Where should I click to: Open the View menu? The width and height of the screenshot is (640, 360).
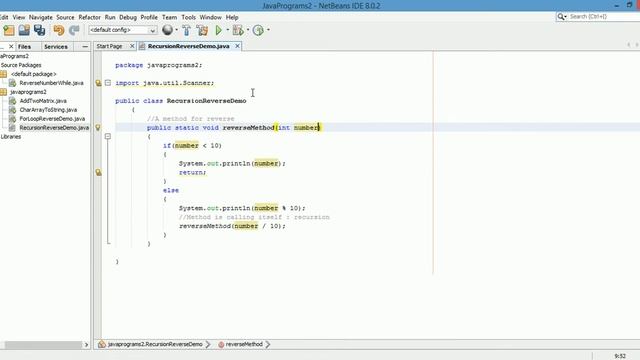19,17
